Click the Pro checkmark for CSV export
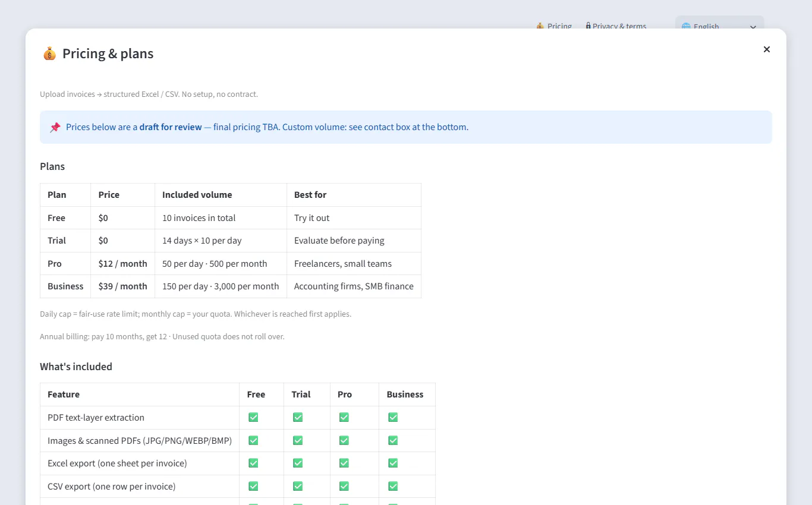 344,486
